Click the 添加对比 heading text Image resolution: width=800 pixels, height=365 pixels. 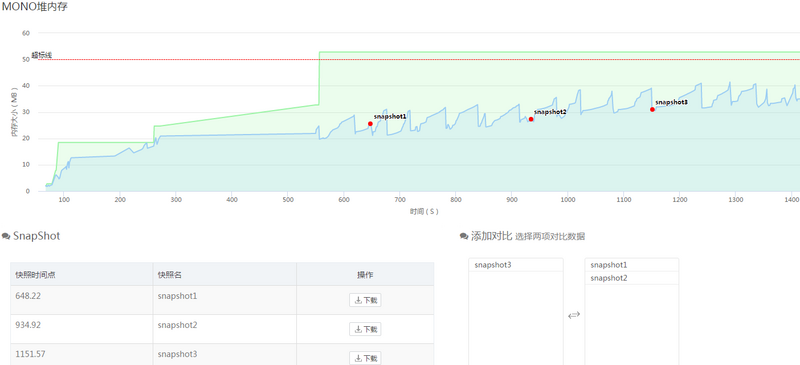coord(491,236)
